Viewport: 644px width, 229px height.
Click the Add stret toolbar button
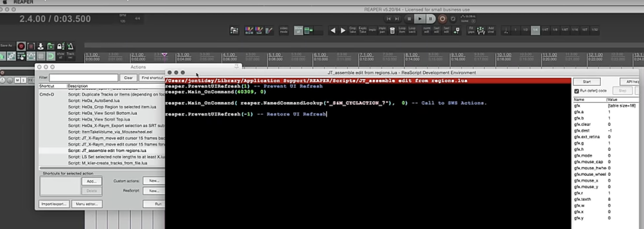491,30
